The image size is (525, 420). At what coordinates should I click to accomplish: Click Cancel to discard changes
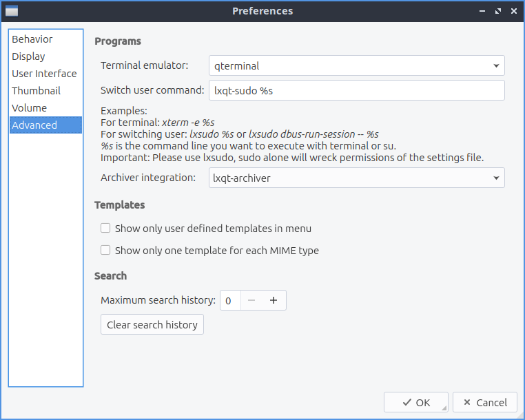pos(484,403)
